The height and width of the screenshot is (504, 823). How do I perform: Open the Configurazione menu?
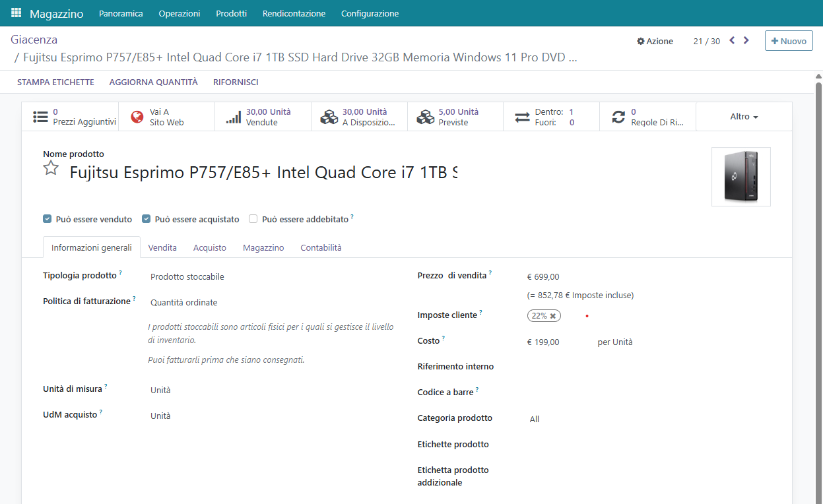coord(370,13)
